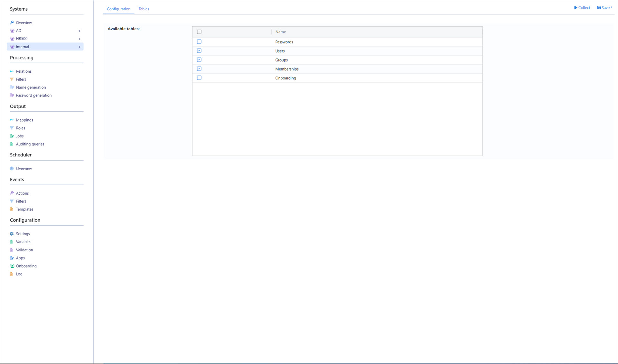618x364 pixels.
Task: Expand the internal system arrow
Action: 80,47
